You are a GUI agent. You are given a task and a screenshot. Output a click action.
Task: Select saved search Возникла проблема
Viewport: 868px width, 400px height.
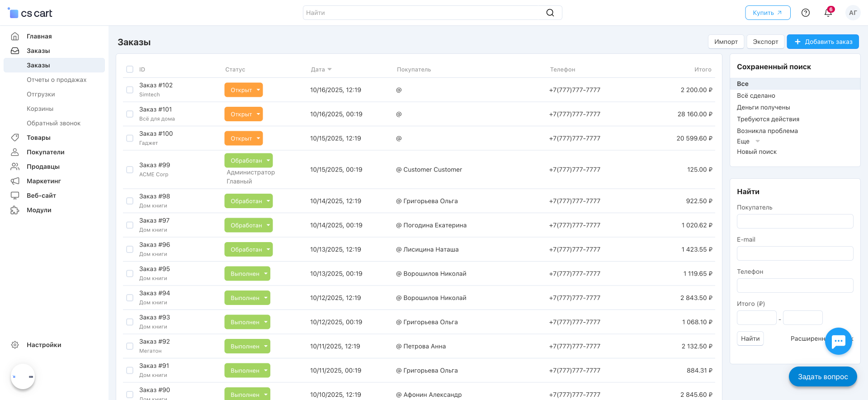pyautogui.click(x=767, y=131)
